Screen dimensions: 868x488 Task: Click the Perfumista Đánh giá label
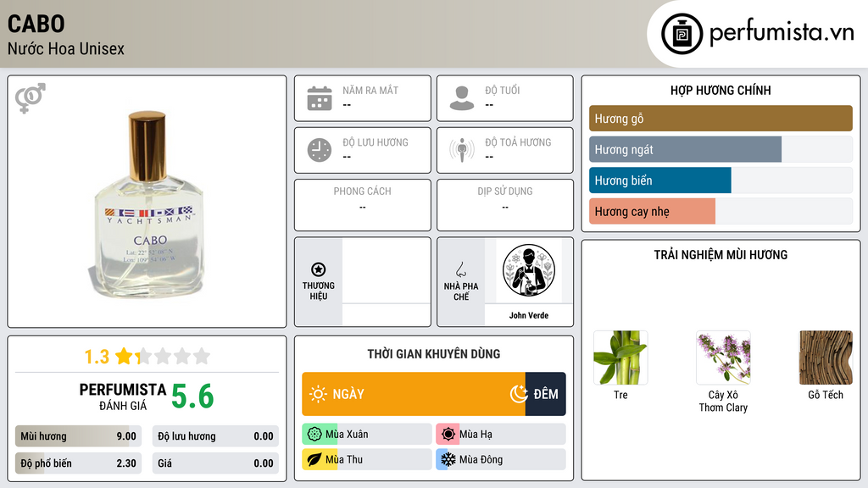coord(123,396)
